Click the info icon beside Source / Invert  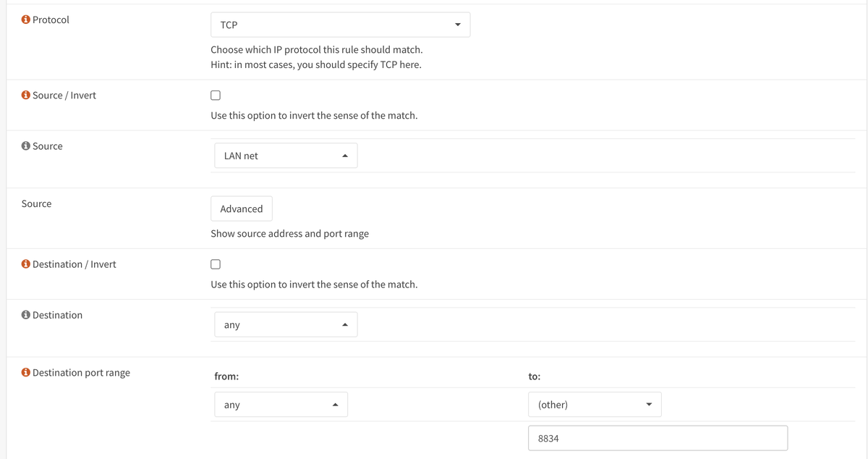pos(26,96)
